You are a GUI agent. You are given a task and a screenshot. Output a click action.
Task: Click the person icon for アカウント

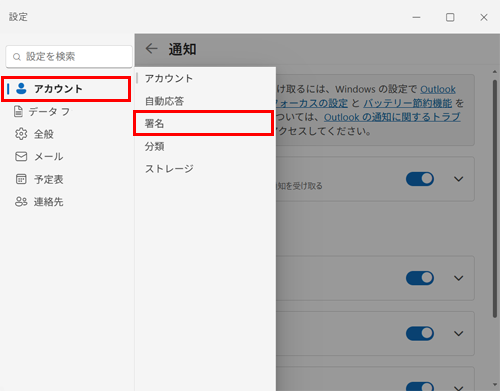[21, 89]
